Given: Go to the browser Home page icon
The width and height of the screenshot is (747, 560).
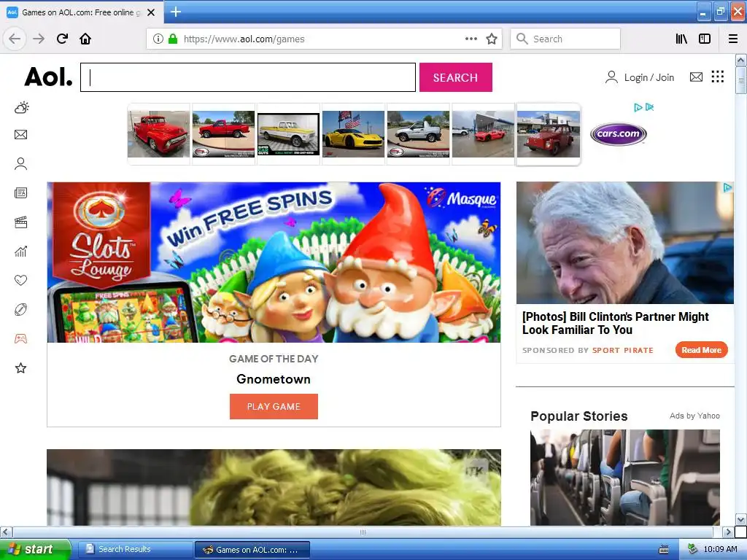Looking at the screenshot, I should point(85,39).
